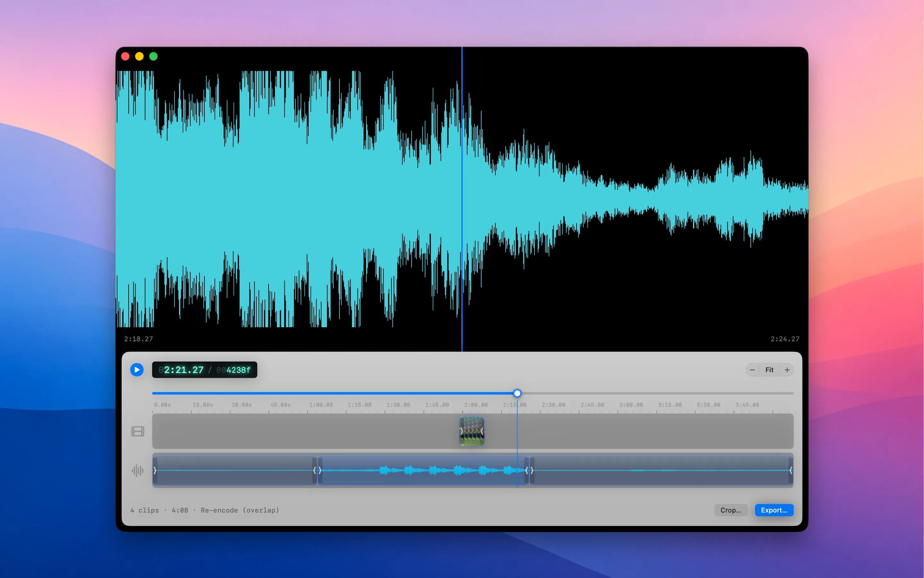This screenshot has width=924, height=578.
Task: Close the editor window with the red button
Action: pyautogui.click(x=125, y=57)
